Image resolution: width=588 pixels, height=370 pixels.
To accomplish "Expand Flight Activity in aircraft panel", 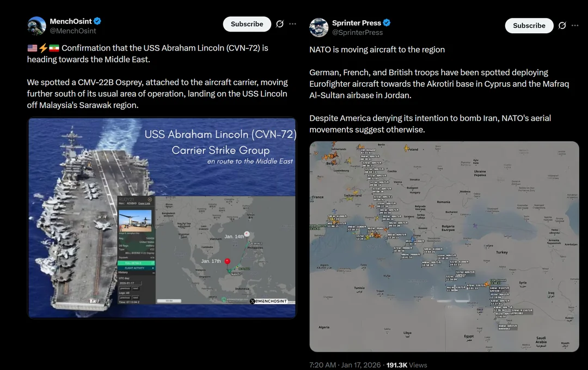I will [136, 268].
